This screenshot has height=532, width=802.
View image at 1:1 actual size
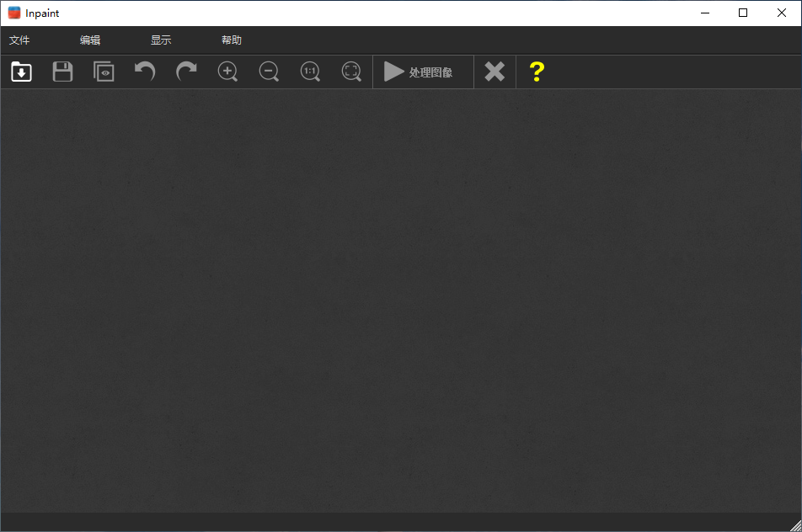pyautogui.click(x=310, y=72)
